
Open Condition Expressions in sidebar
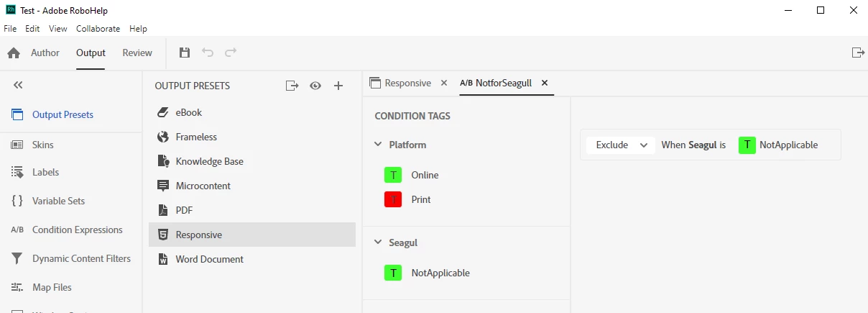[x=78, y=230]
